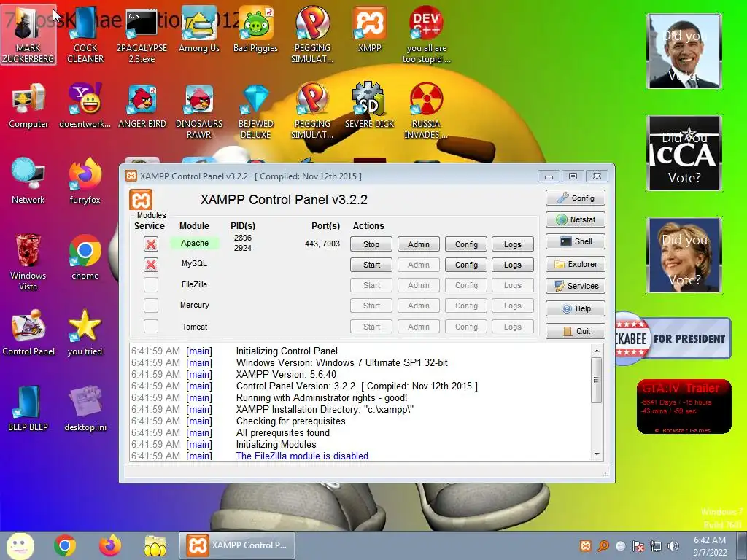Select the Yahoo 'doesntwork' shortcut
The height and width of the screenshot is (560, 747).
(85, 106)
